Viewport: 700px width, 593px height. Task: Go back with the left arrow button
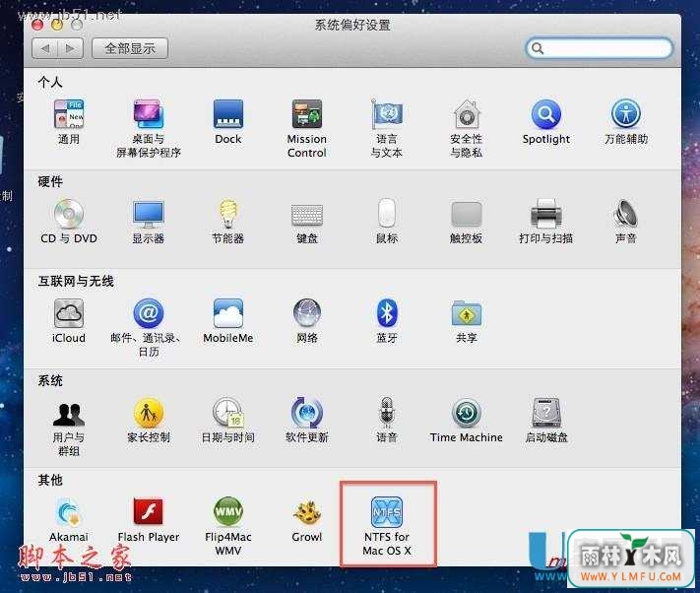pos(44,48)
